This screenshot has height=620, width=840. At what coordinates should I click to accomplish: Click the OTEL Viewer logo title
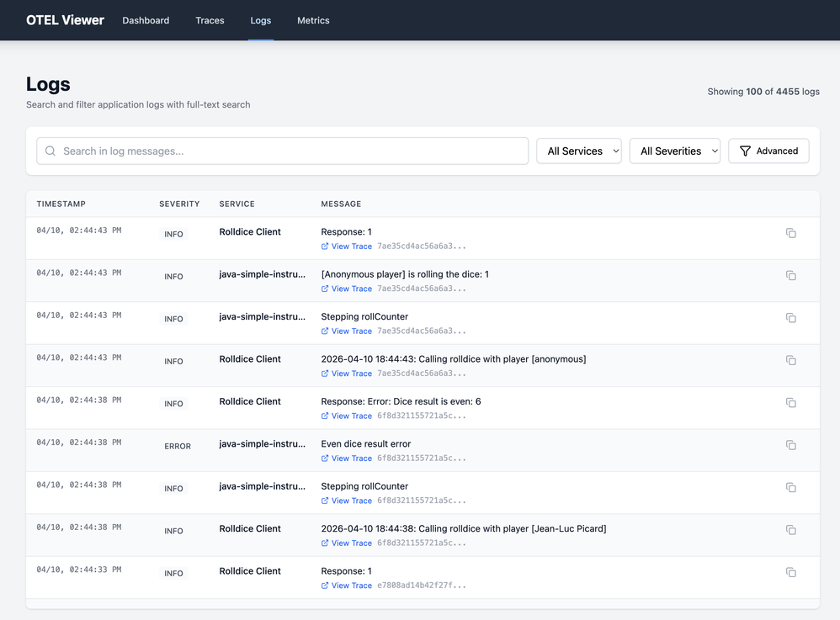[x=66, y=20]
